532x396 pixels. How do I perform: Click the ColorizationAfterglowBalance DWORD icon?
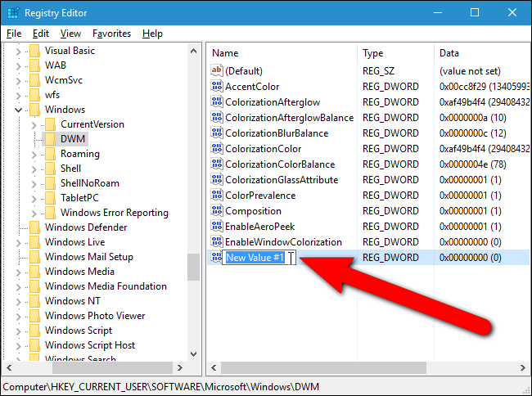(216, 117)
